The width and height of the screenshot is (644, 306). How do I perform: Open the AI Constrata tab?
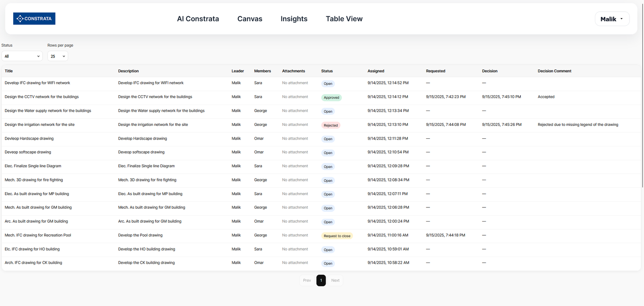[198, 19]
